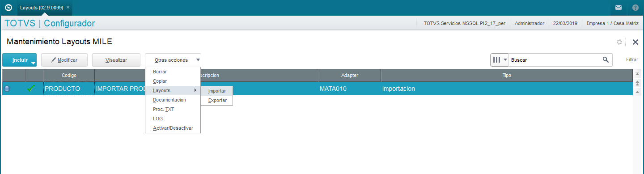Click the search magnifier icon
Viewport: 644px width, 174px height.
606,59
